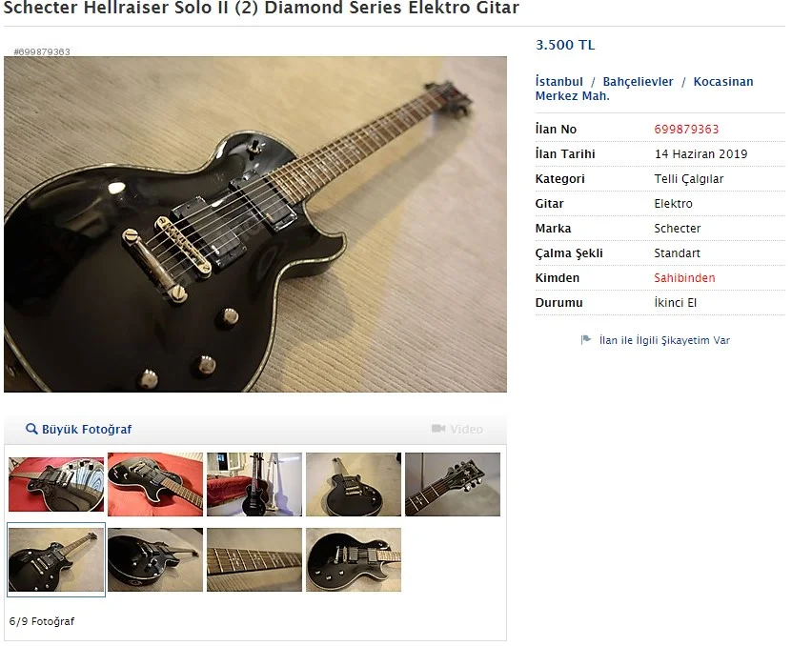Open the İstanbul location link
Image resolution: width=812 pixels, height=646 pixels.
pyautogui.click(x=558, y=81)
